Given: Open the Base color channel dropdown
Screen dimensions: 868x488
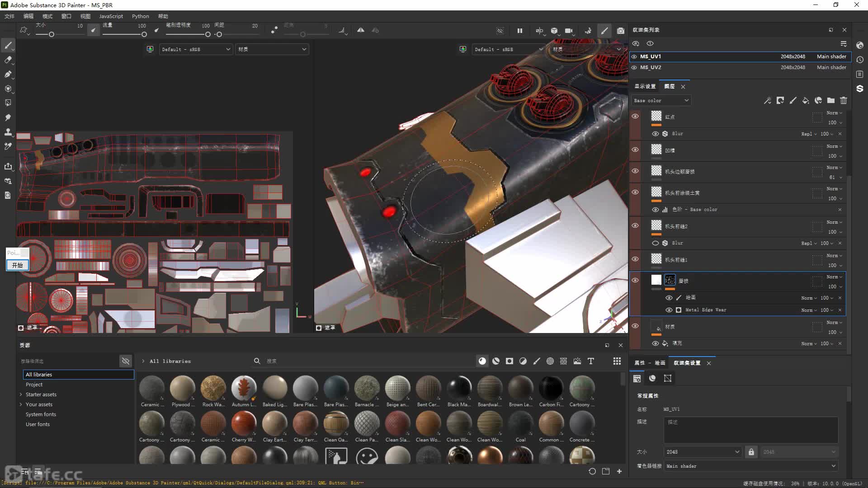Looking at the screenshot, I should tap(661, 100).
